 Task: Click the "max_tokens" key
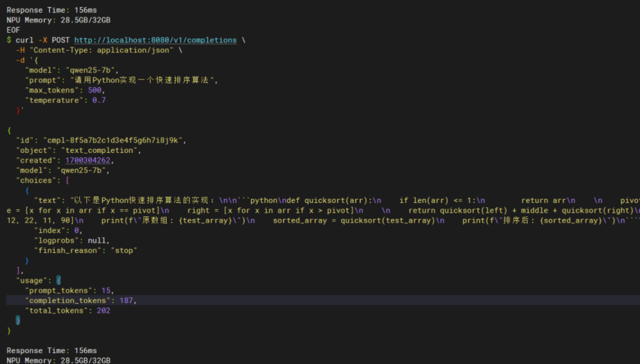(54, 90)
